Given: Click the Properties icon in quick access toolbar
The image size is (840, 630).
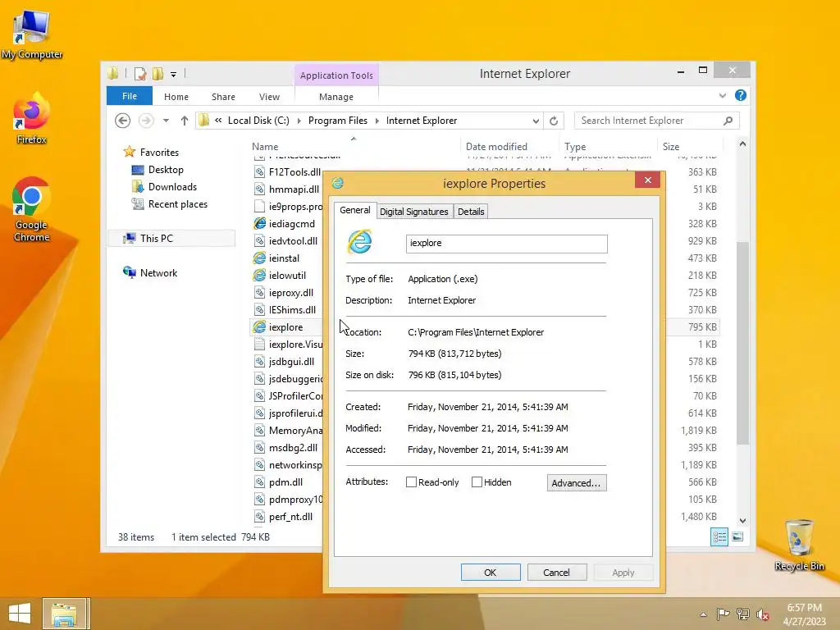Looking at the screenshot, I should (x=140, y=74).
